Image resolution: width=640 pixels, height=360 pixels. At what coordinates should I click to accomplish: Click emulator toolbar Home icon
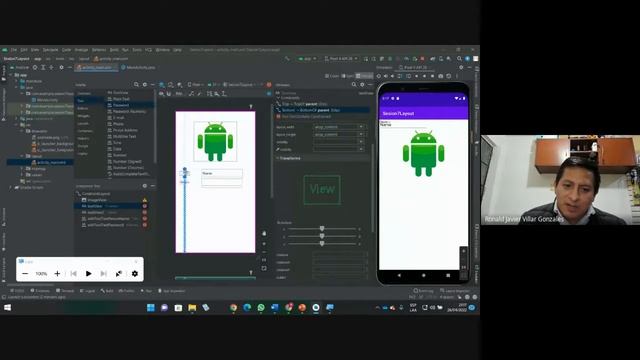click(424, 76)
